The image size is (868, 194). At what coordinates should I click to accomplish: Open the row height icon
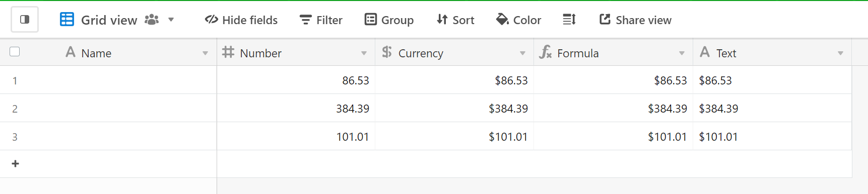pyautogui.click(x=569, y=20)
